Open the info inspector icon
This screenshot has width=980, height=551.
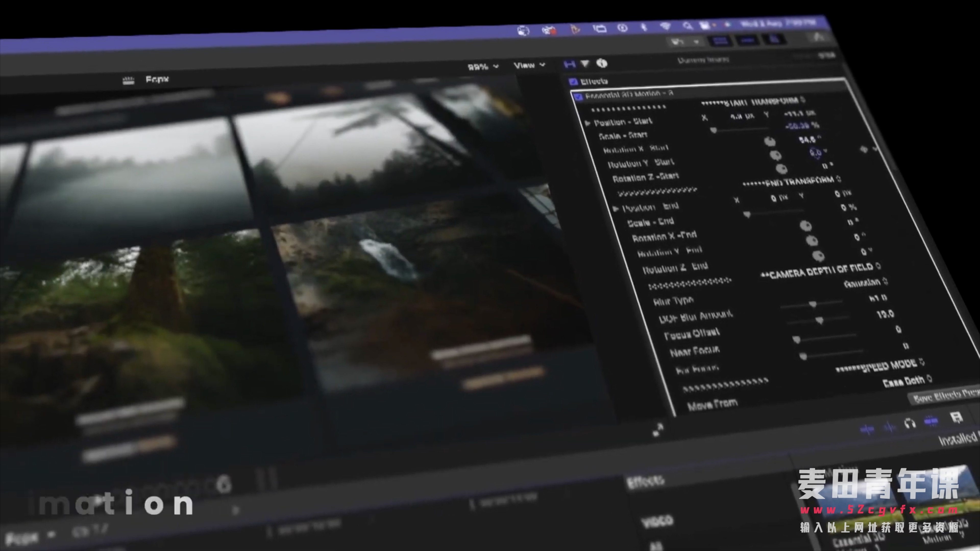click(602, 63)
